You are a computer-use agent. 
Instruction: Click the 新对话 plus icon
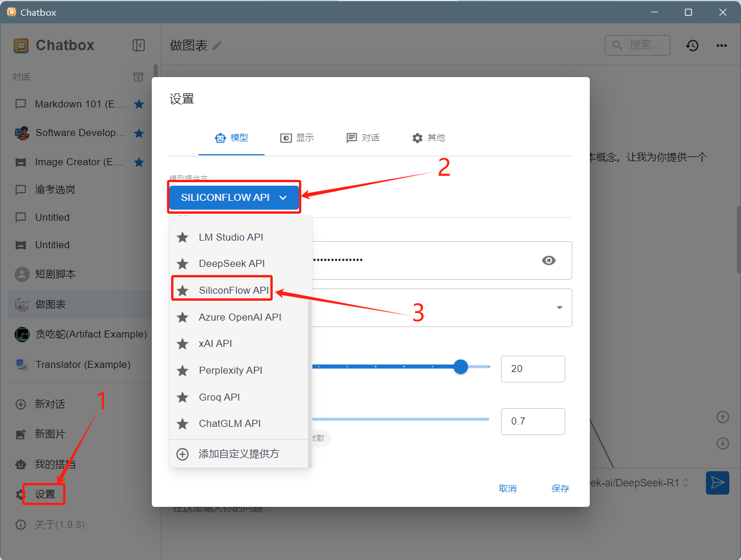click(21, 404)
